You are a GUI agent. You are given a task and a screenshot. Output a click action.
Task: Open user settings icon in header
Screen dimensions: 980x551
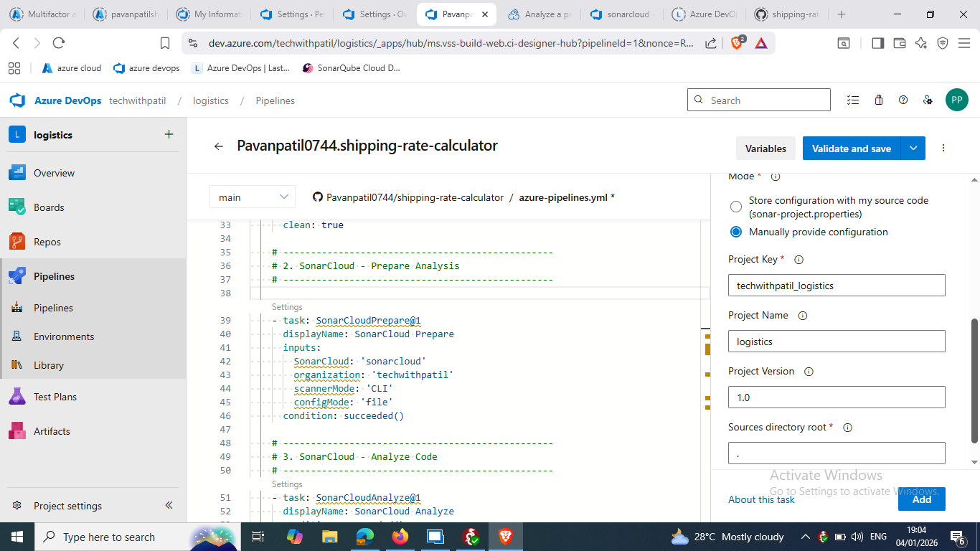coord(928,100)
